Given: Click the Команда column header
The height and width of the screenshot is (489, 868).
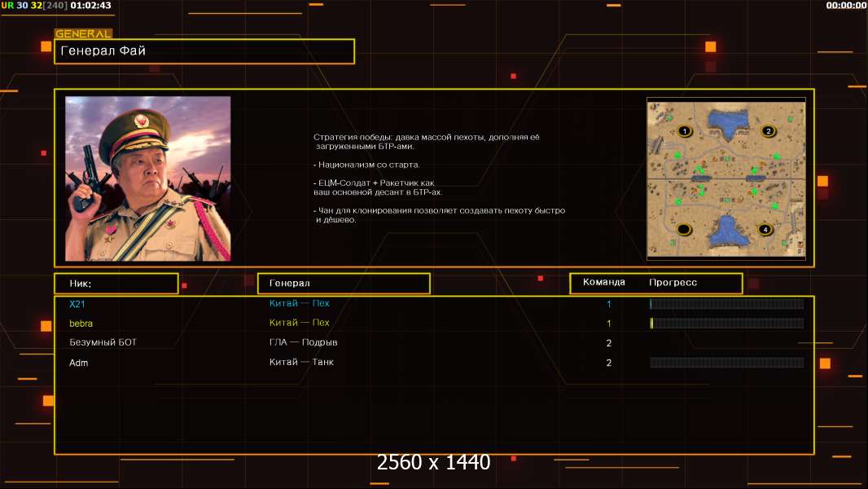Looking at the screenshot, I should (x=604, y=283).
